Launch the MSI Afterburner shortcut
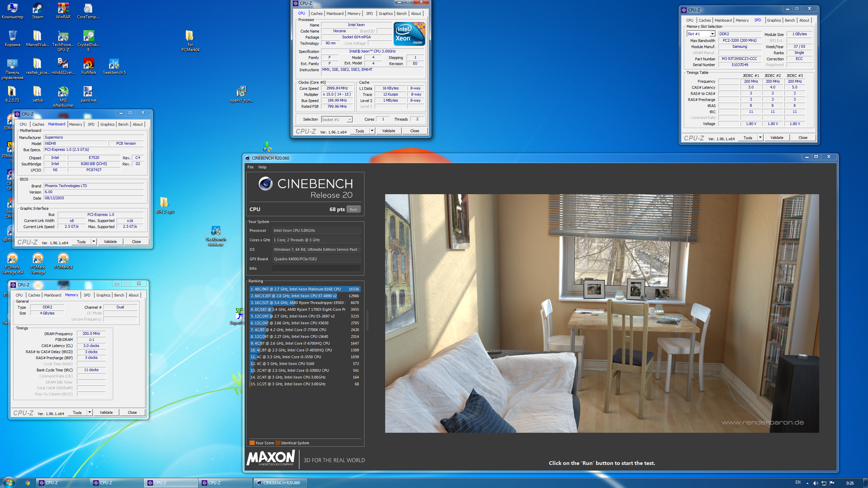The image size is (868, 488). 63,97
